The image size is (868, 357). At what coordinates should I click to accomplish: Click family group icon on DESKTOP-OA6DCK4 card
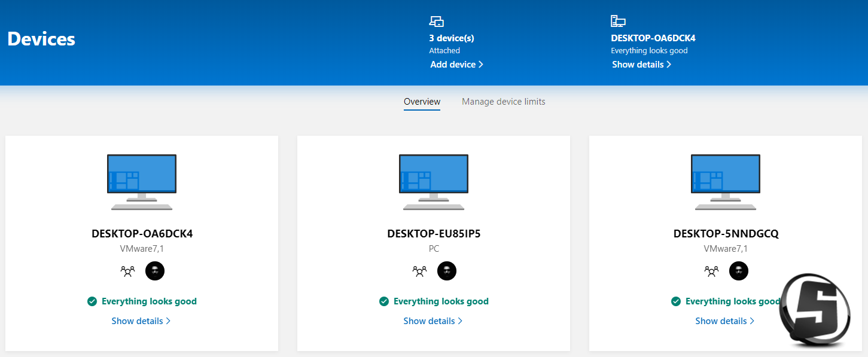click(127, 271)
